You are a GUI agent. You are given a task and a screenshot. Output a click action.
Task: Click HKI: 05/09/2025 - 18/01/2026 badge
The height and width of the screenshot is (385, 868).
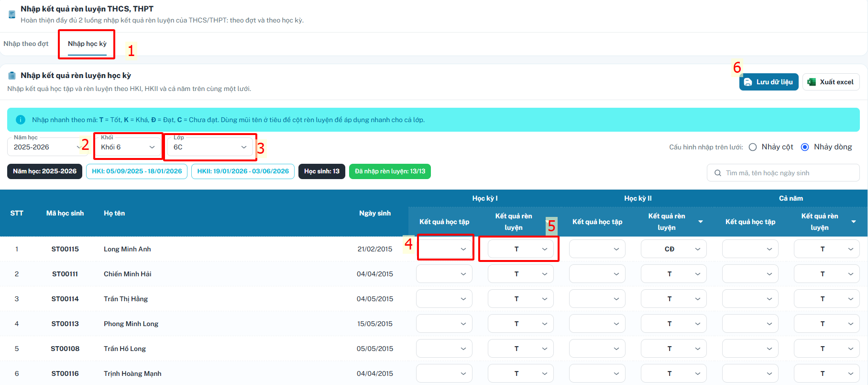tap(137, 171)
